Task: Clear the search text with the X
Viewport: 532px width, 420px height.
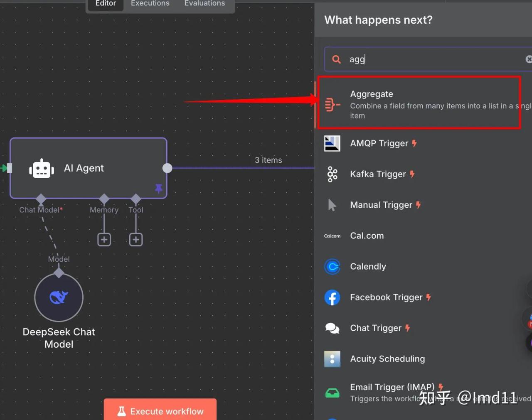Action: click(x=528, y=59)
